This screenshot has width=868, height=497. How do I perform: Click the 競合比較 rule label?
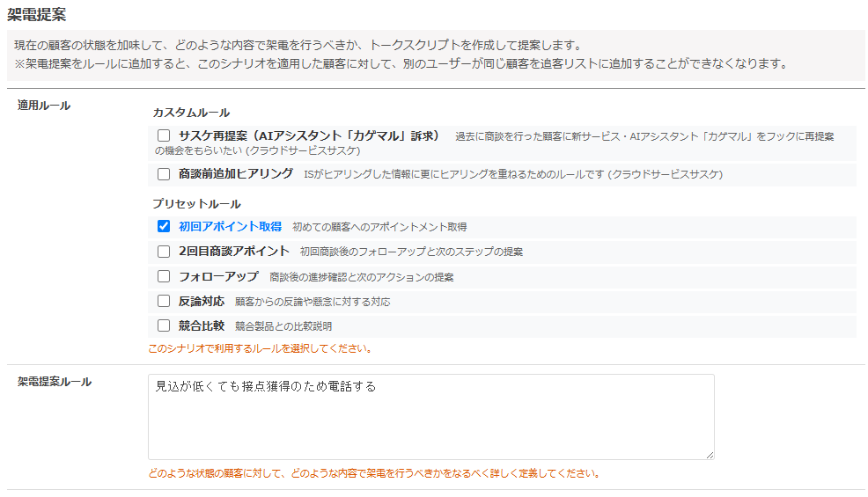[201, 325]
